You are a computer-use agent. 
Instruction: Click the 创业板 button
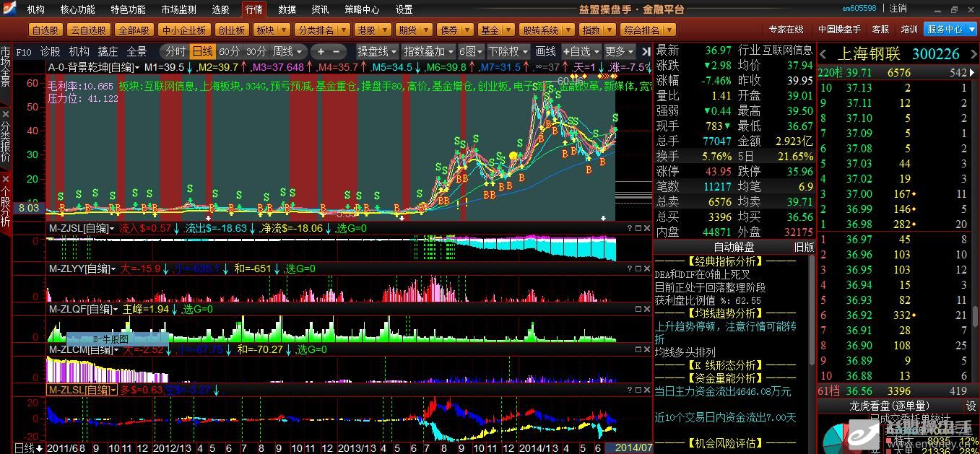pyautogui.click(x=231, y=30)
